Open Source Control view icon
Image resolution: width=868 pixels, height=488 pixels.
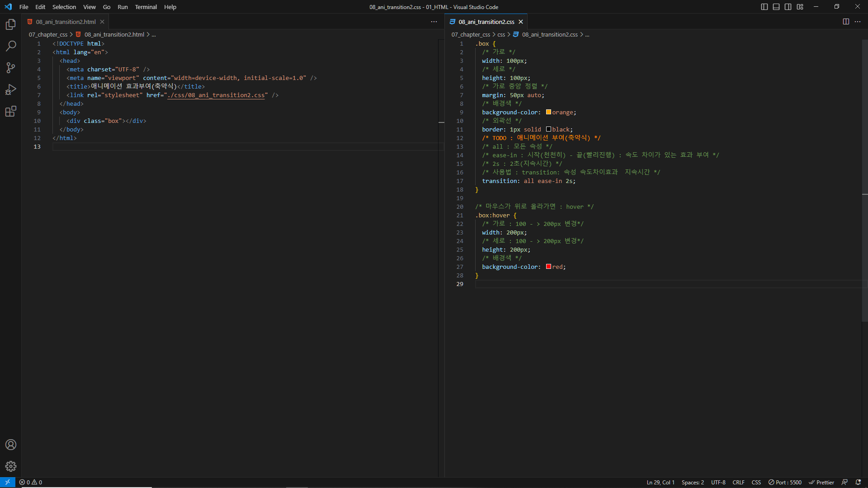click(x=10, y=68)
